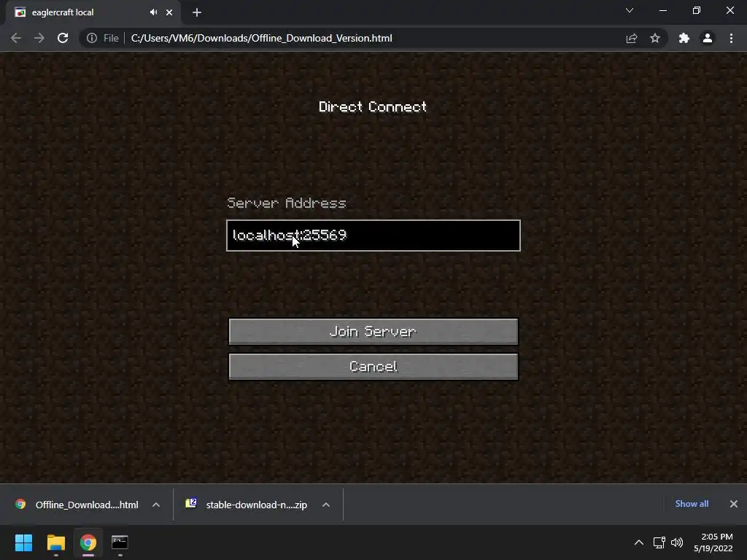Click the Cancel button
This screenshot has width=747, height=560.
coord(373,367)
